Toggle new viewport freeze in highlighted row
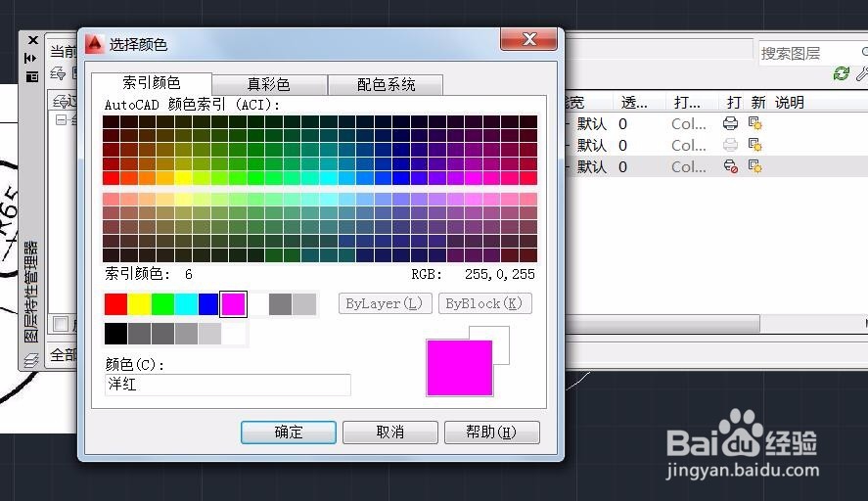The width and height of the screenshot is (868, 501). click(x=755, y=166)
